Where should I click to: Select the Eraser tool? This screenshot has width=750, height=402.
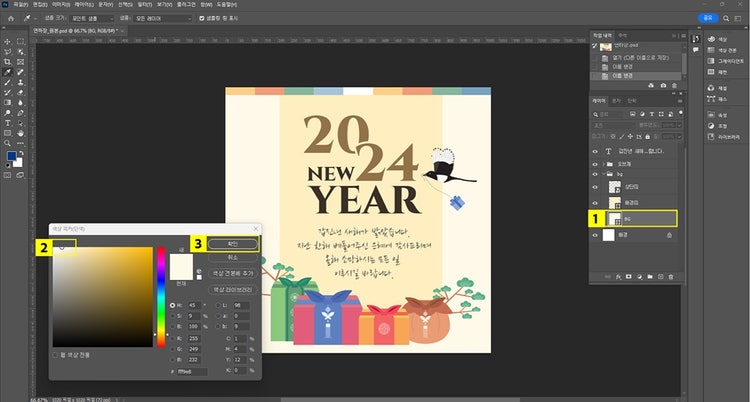21,92
